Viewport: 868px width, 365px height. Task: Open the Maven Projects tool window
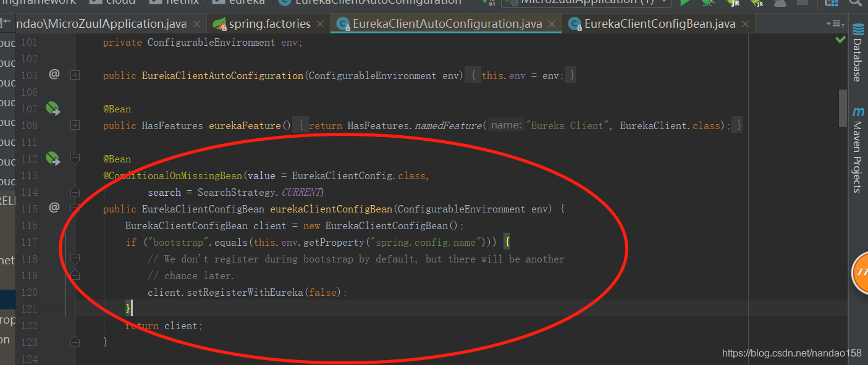(x=857, y=149)
